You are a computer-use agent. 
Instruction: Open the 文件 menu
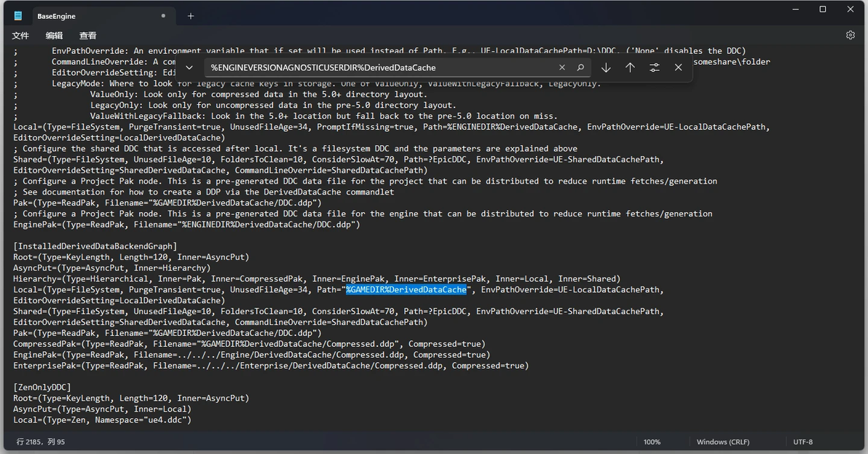tap(20, 36)
